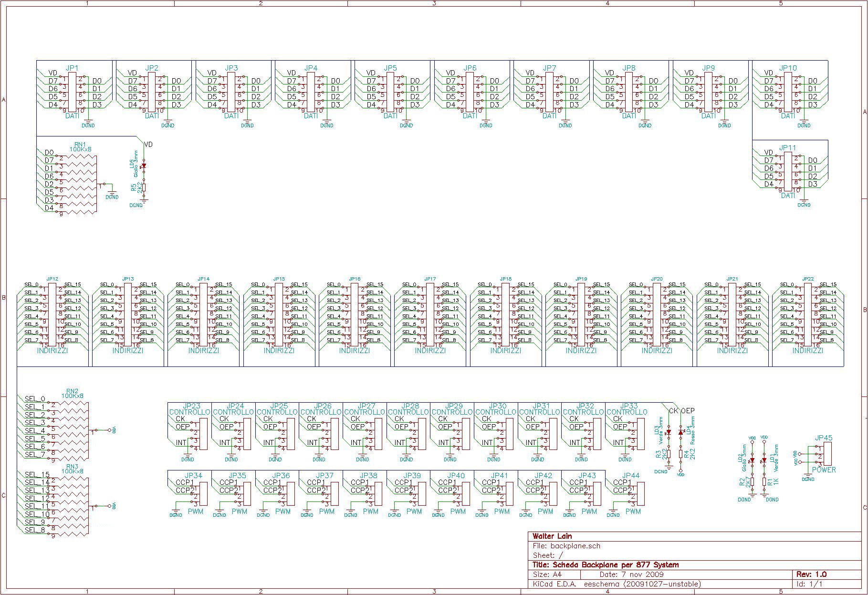The width and height of the screenshot is (868, 595).
Task: Select the Scheda Backplane per 877 System title
Action: [616, 565]
